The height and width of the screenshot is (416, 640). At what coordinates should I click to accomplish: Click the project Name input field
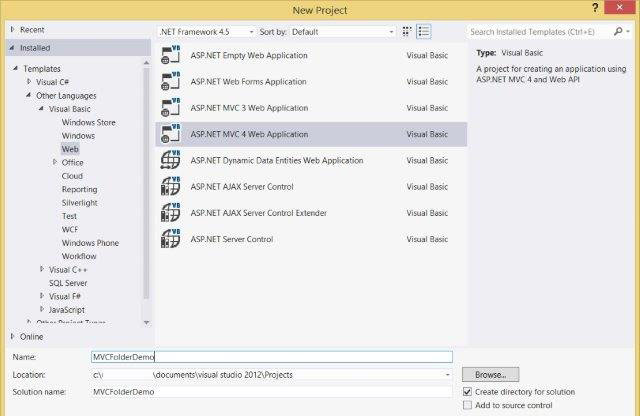pyautogui.click(x=272, y=357)
